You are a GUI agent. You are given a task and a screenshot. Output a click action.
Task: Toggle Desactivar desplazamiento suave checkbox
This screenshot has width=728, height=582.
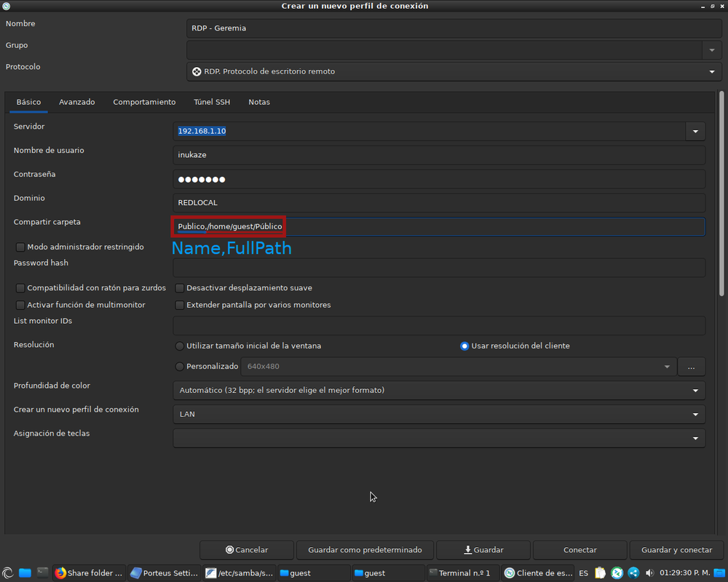pyautogui.click(x=179, y=288)
